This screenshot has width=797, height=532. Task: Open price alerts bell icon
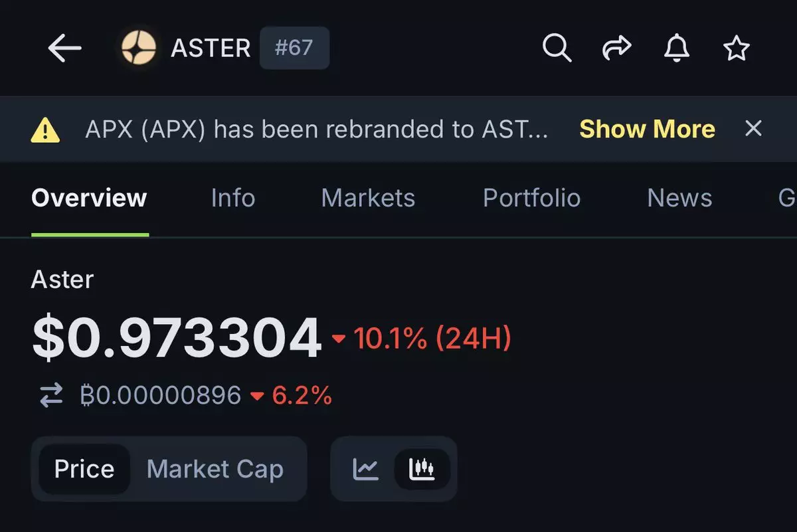pos(677,48)
